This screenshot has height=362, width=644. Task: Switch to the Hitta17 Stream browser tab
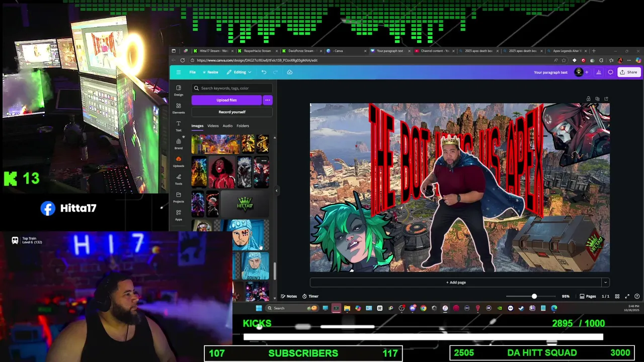tap(214, 51)
